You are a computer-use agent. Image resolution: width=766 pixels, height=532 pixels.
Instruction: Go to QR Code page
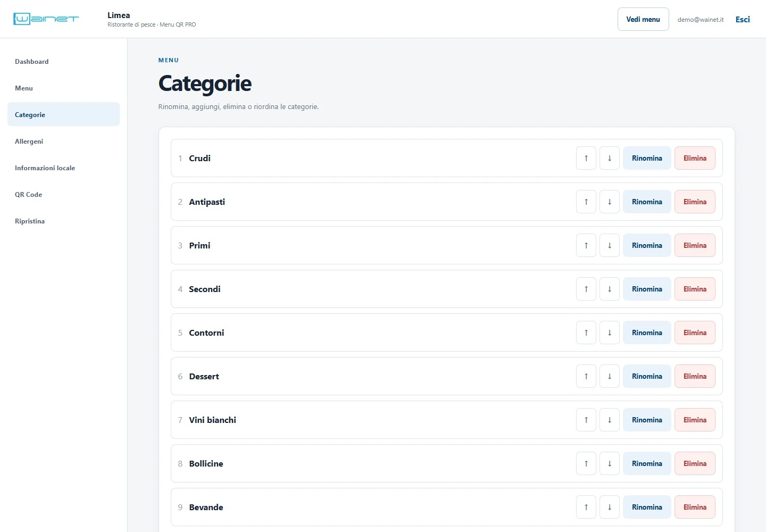(63, 195)
